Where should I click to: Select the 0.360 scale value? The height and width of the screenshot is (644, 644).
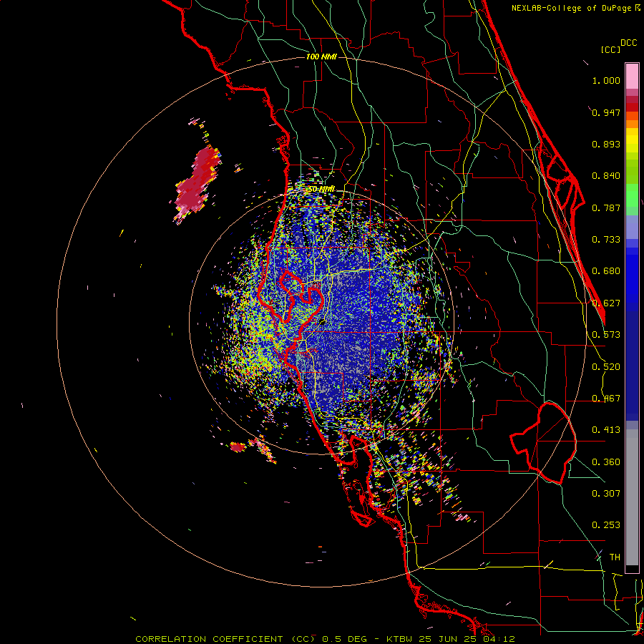pos(606,462)
